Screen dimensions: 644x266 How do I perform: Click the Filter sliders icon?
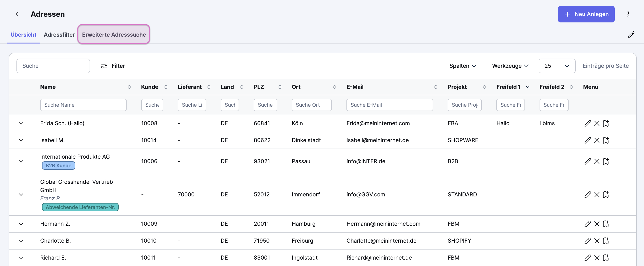104,66
